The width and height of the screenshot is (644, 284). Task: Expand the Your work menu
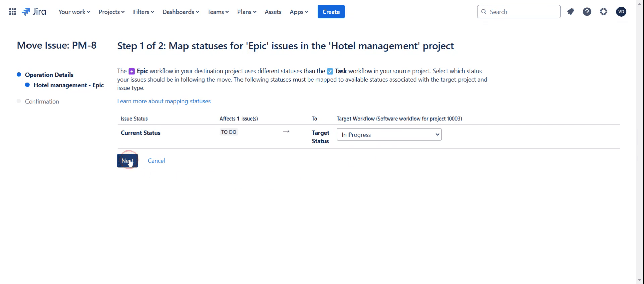[74, 12]
